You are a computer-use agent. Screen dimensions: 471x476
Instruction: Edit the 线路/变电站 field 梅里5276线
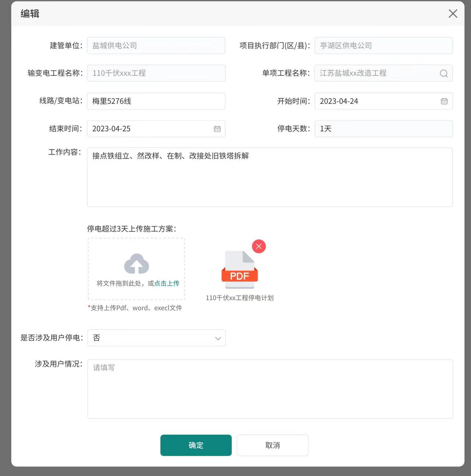[156, 101]
